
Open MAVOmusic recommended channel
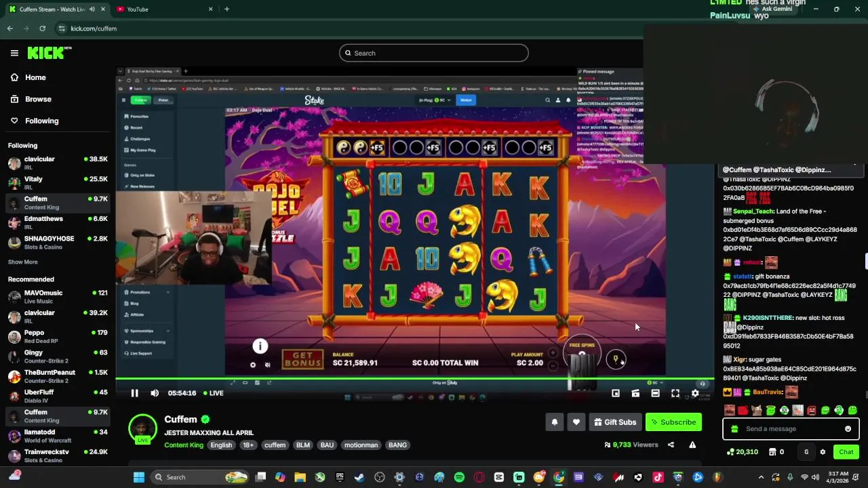point(58,296)
